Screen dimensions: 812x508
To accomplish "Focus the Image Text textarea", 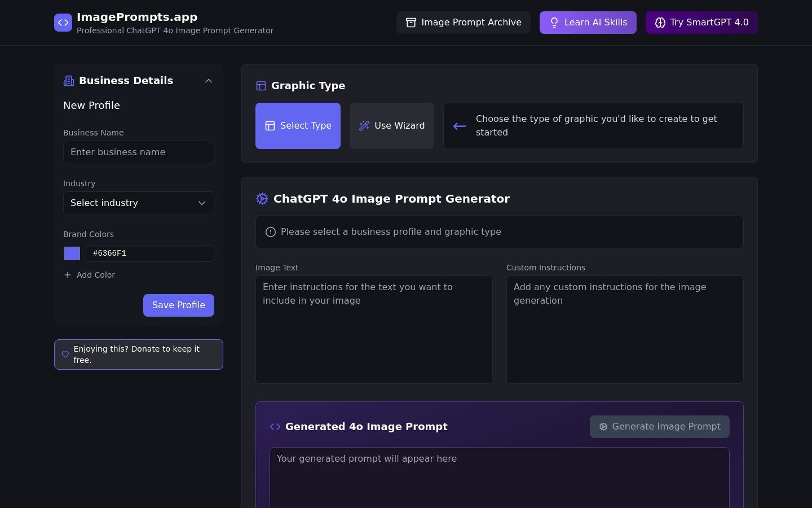I will tap(374, 330).
